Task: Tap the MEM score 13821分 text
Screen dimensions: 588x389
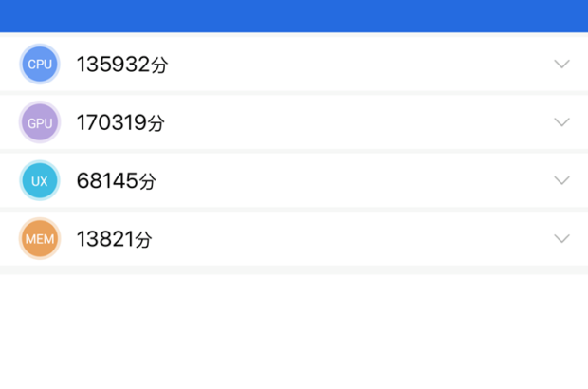Action: [114, 239]
